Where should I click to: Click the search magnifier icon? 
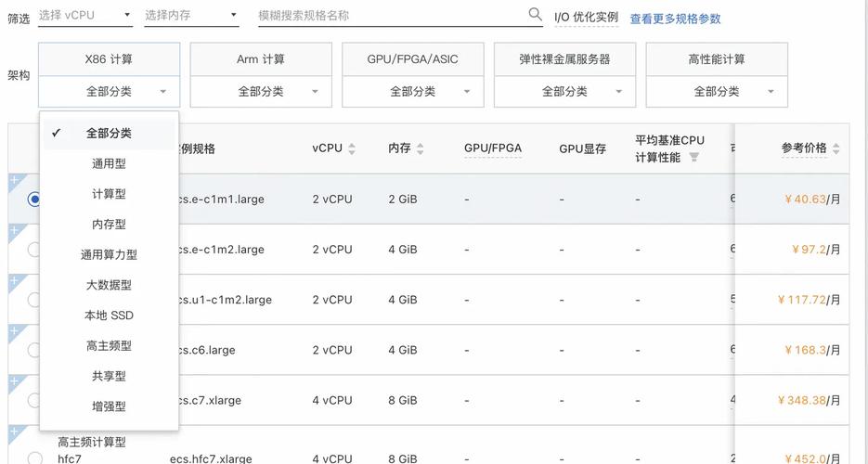coord(535,15)
